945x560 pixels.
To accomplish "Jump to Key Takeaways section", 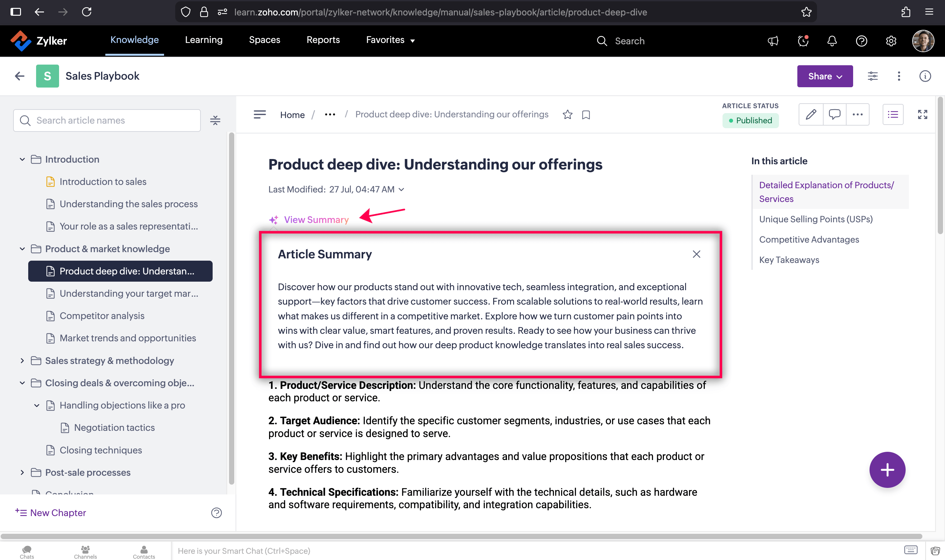I will (789, 260).
